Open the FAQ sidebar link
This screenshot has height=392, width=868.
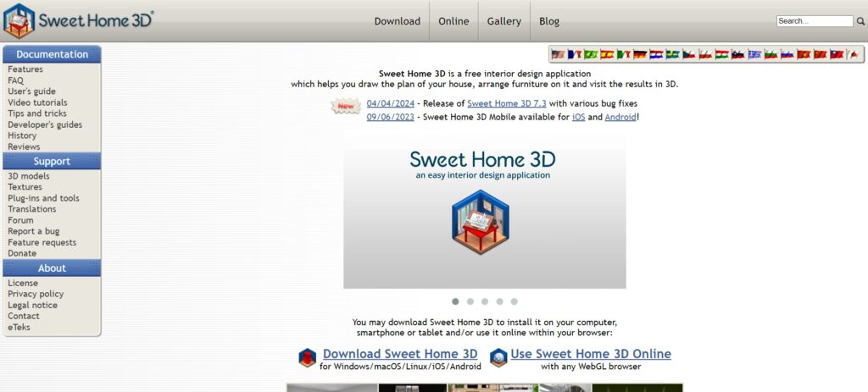click(15, 80)
